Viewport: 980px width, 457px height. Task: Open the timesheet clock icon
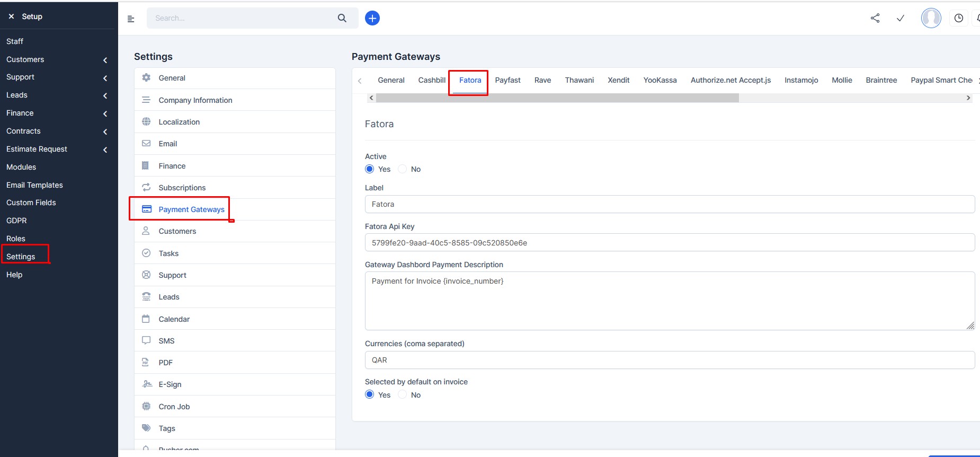click(959, 18)
